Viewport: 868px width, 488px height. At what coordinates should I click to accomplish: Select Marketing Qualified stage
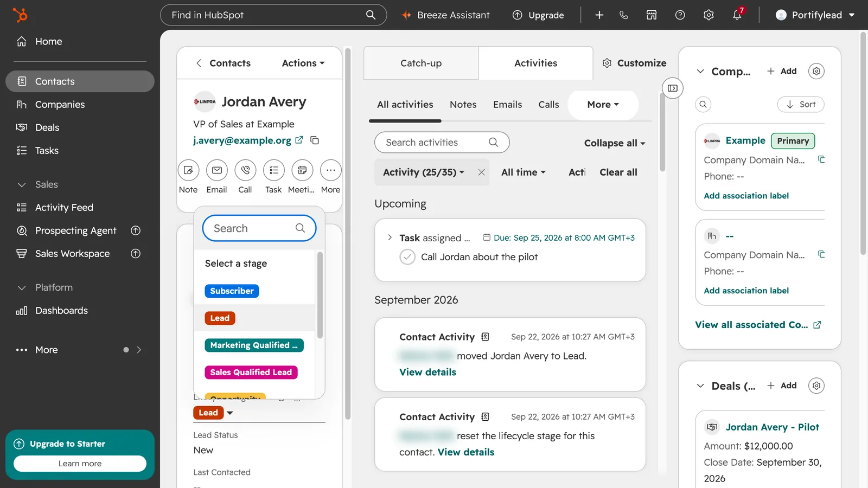click(x=254, y=345)
